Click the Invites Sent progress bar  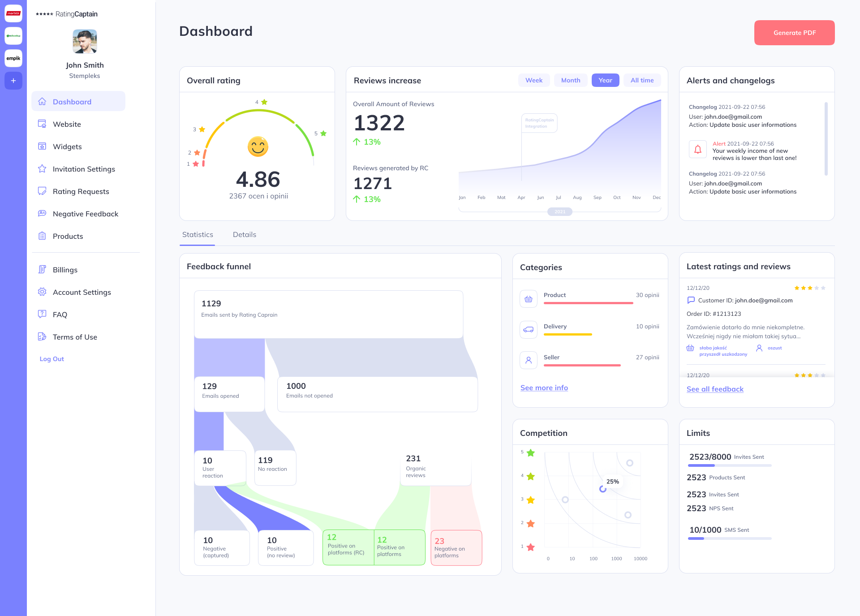[x=730, y=466]
